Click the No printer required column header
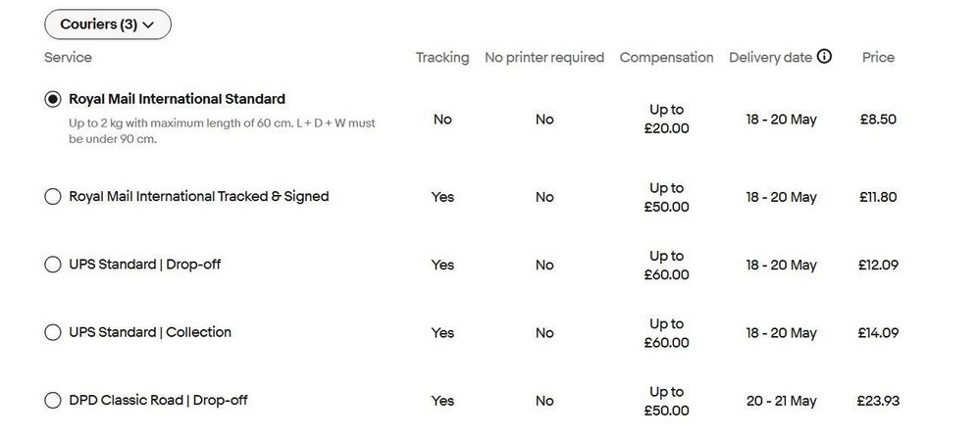 point(544,58)
